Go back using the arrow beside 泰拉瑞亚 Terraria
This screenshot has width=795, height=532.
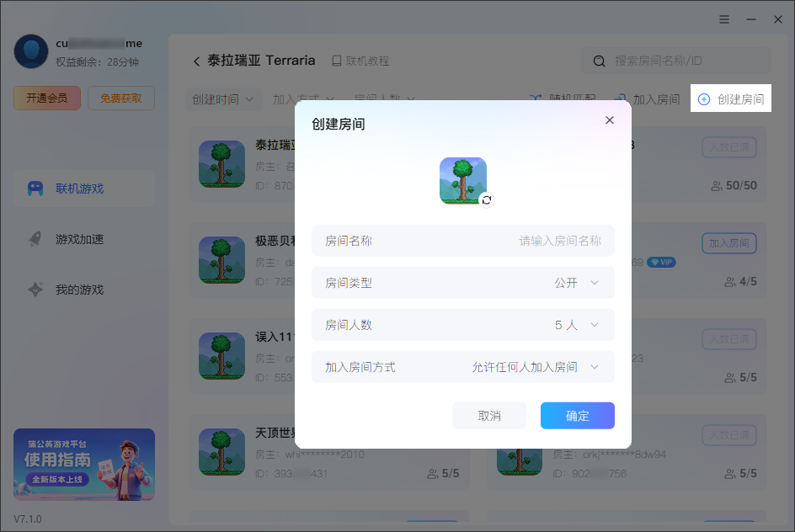196,61
